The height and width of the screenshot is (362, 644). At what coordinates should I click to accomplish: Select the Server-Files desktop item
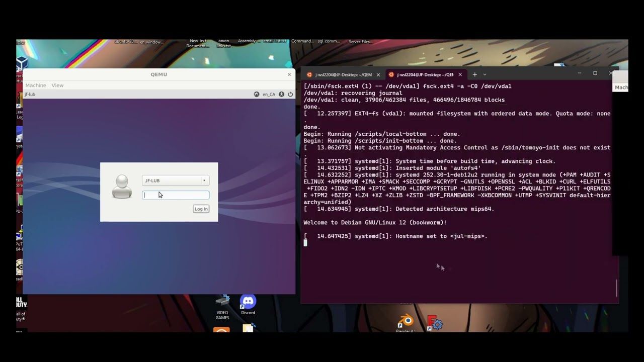360,42
